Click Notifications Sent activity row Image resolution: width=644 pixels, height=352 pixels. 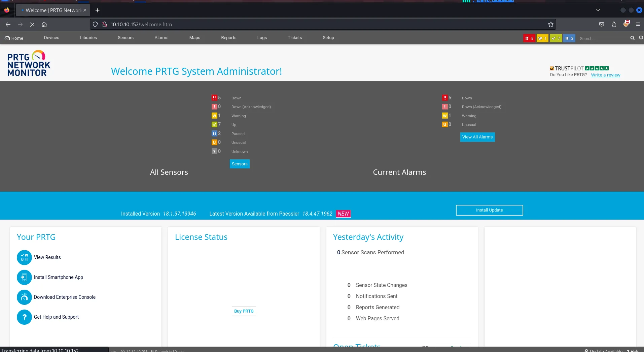pyautogui.click(x=372, y=296)
